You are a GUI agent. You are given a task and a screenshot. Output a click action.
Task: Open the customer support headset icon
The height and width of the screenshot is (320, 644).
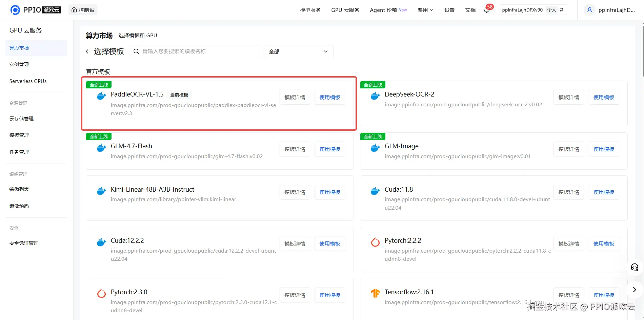pos(635,268)
